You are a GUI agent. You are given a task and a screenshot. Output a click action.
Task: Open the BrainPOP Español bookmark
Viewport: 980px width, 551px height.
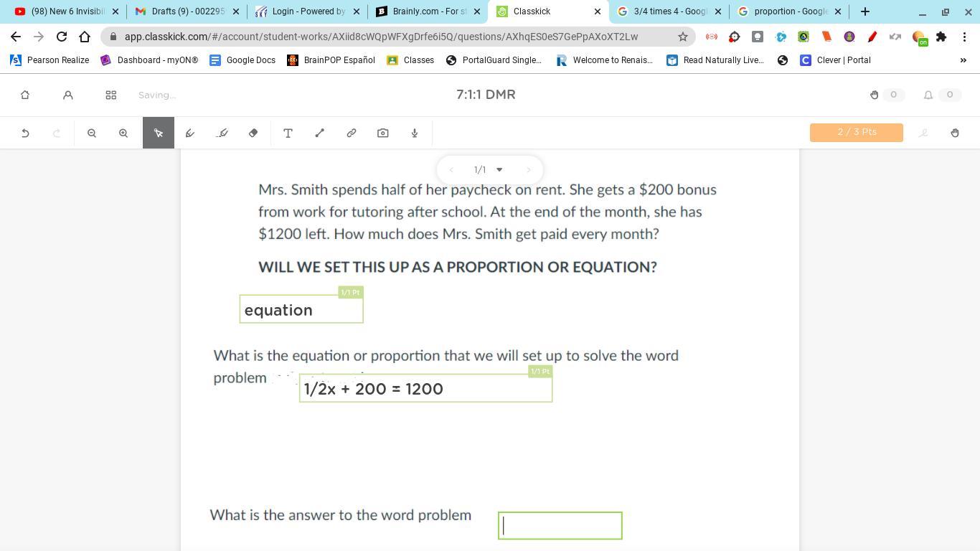(331, 60)
